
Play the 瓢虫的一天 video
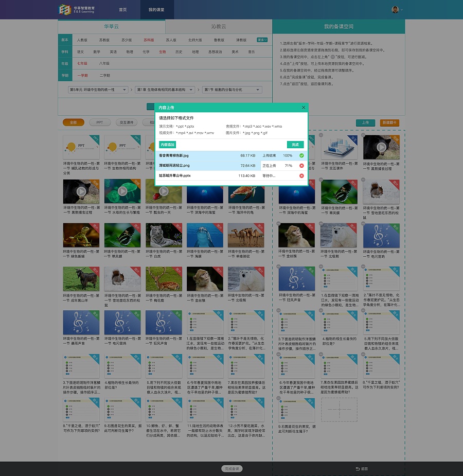(x=164, y=191)
